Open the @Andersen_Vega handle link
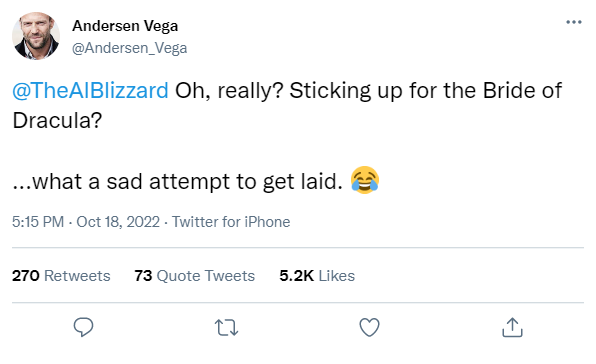 [130, 48]
